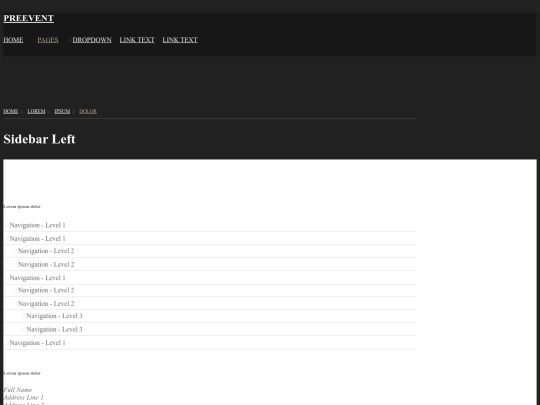Click the DOLOR breadcrumb link
Image resolution: width=540 pixels, height=405 pixels.
coord(88,111)
